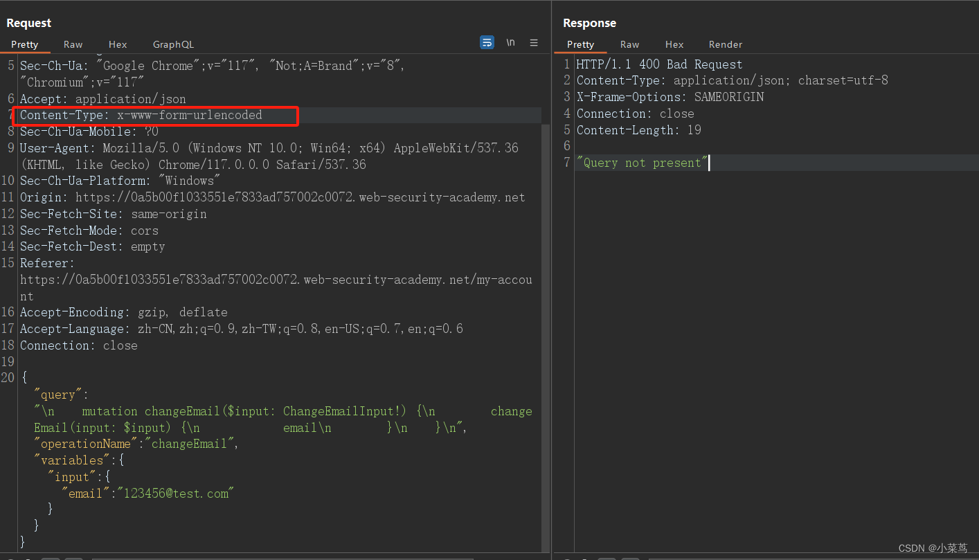Click the X-Frame-Options: SAMEORIGIN line

point(670,97)
